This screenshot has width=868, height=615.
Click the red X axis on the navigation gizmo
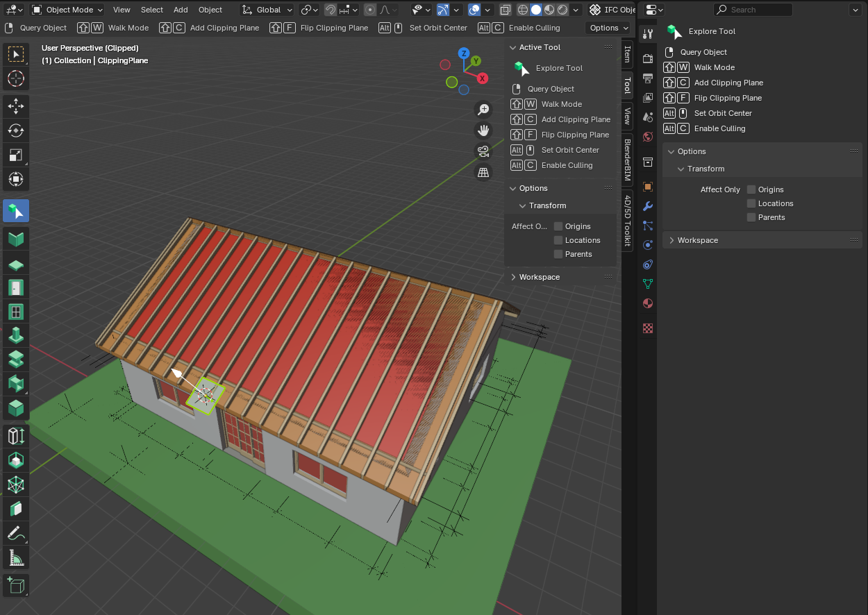(x=483, y=78)
